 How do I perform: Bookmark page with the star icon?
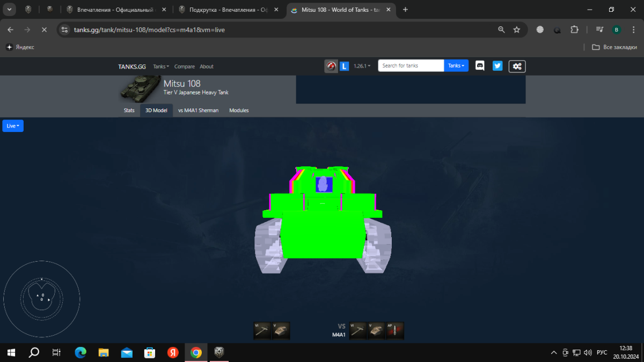(x=517, y=30)
